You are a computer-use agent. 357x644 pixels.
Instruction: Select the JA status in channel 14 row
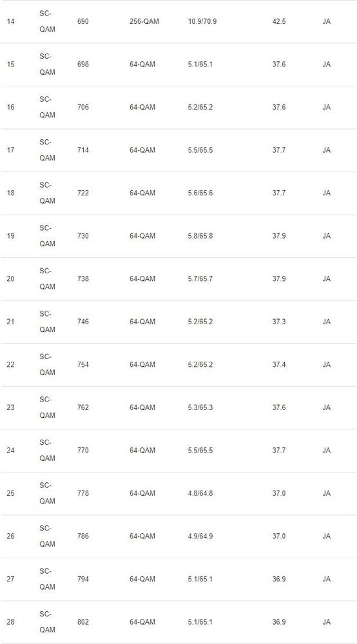pos(326,21)
